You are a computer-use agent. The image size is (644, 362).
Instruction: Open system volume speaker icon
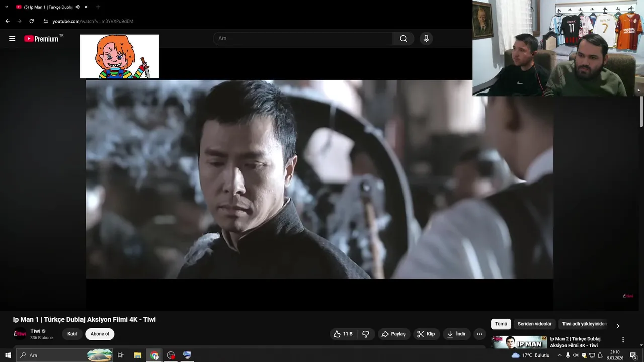click(x=576, y=355)
